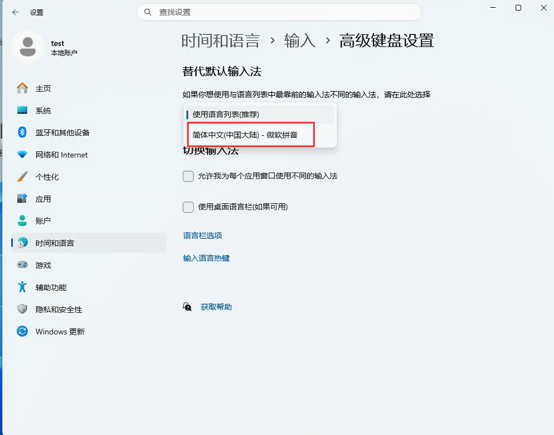
Task: Click the 应用 apps icon
Action: tap(22, 199)
